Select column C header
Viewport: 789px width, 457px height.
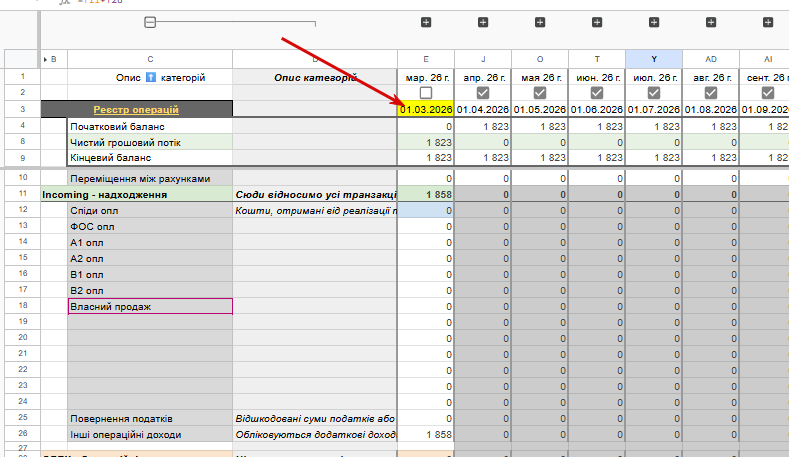click(150, 59)
